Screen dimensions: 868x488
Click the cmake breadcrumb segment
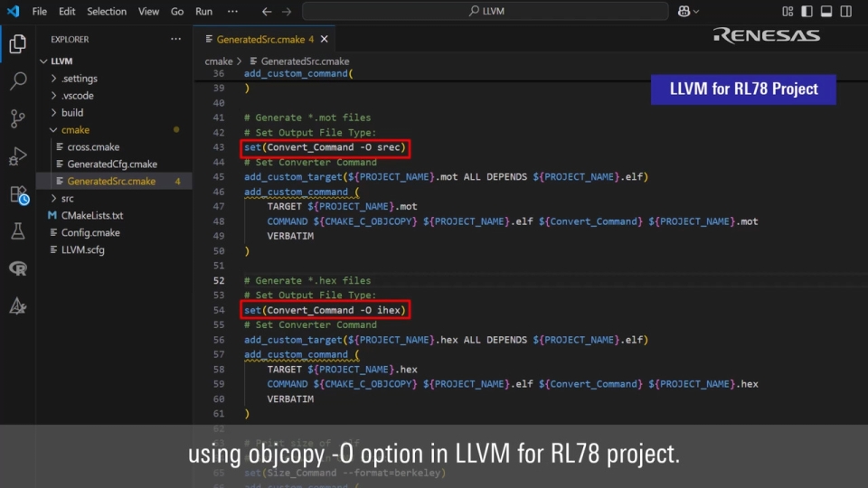(218, 61)
